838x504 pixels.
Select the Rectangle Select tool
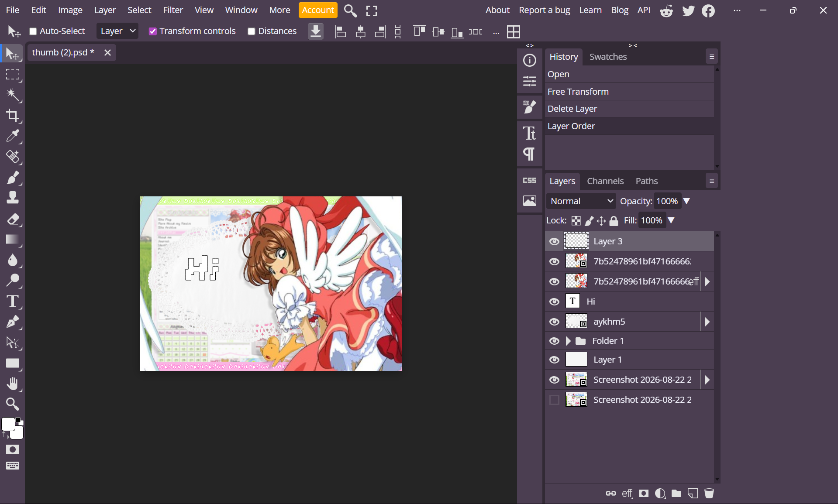[13, 75]
